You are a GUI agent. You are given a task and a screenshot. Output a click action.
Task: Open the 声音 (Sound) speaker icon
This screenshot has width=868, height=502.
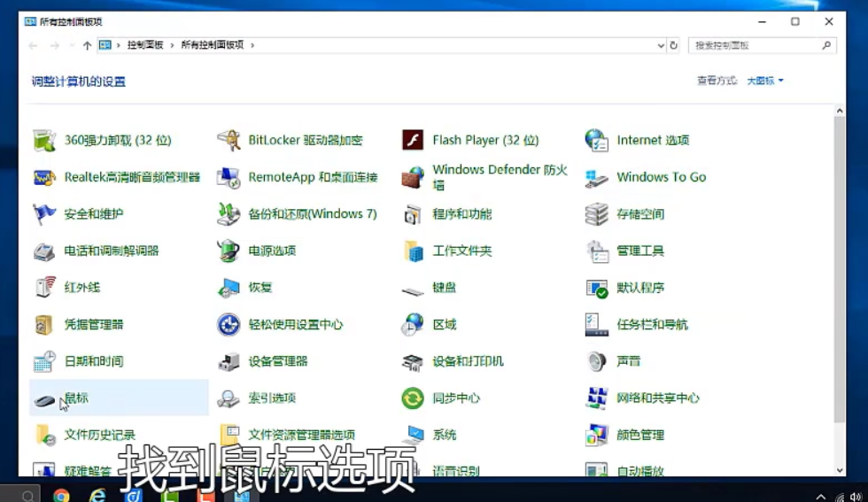(x=597, y=361)
